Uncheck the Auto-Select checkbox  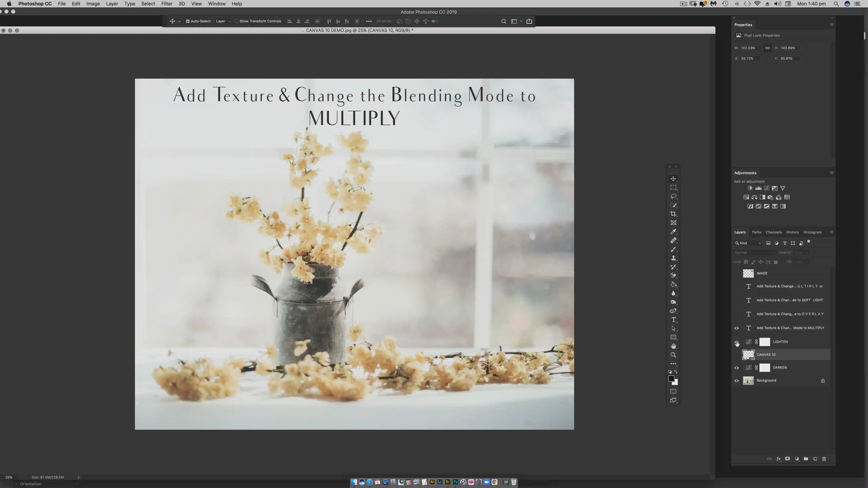pyautogui.click(x=188, y=21)
